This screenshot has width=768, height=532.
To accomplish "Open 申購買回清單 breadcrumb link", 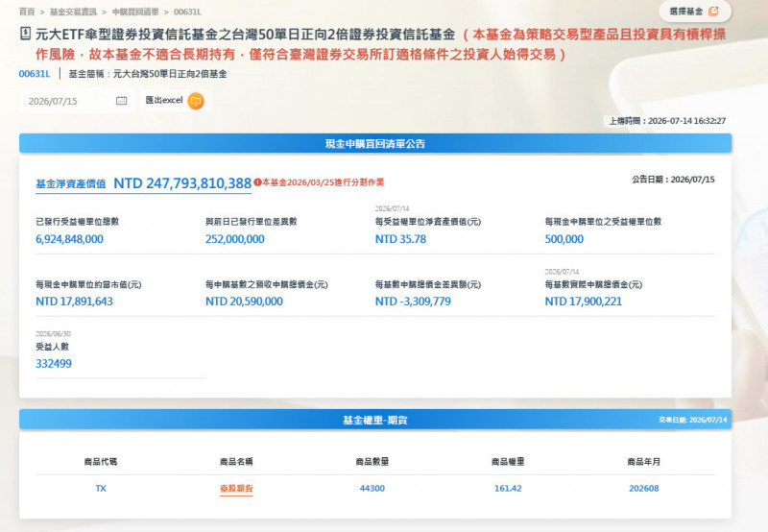I will tap(135, 12).
